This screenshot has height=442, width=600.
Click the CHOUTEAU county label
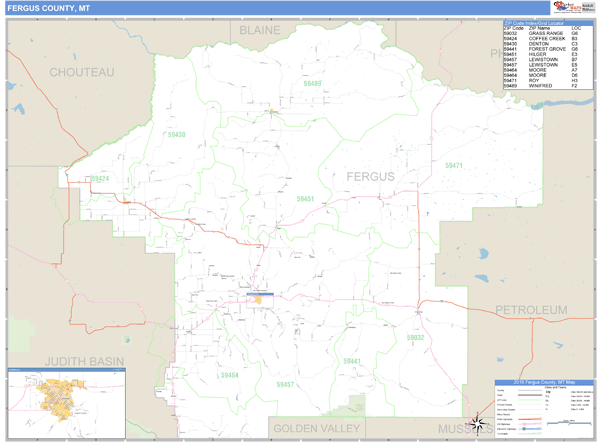coord(82,72)
